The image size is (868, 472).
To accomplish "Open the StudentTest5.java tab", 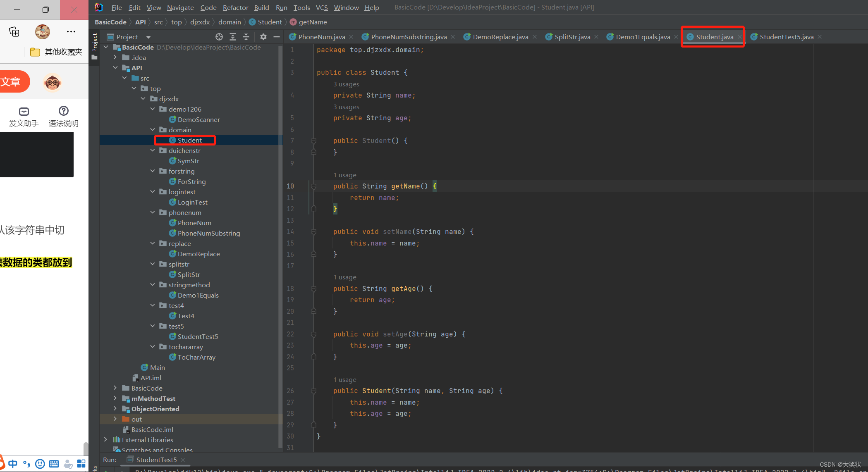I will [x=788, y=37].
